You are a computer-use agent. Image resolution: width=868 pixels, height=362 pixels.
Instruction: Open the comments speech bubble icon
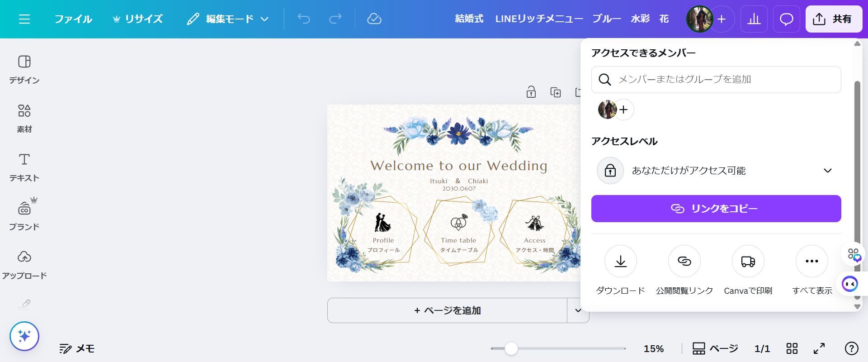click(787, 19)
